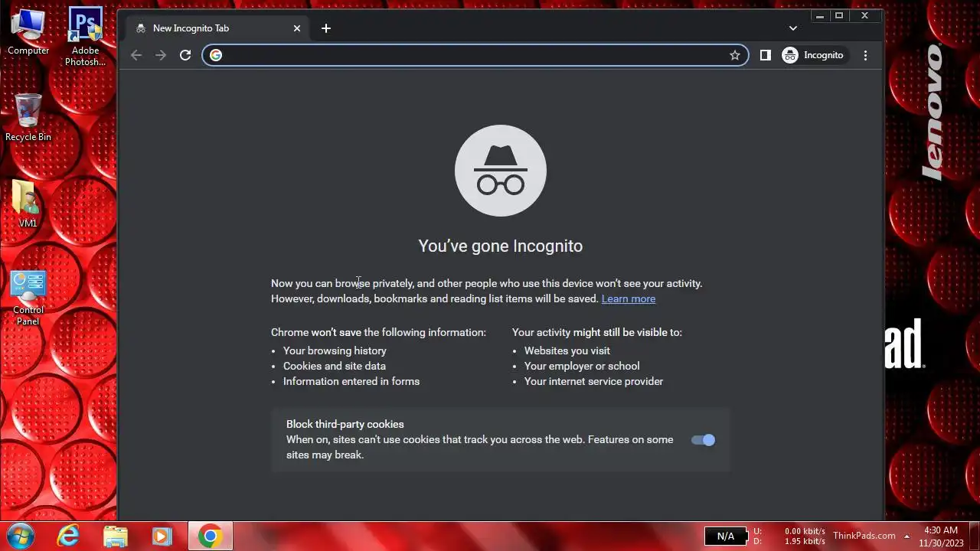
Task: Bookmark this tab with the star icon
Action: pyautogui.click(x=735, y=55)
